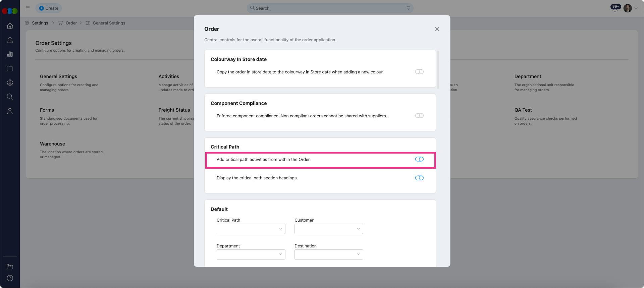The width and height of the screenshot is (644, 288).
Task: Toggle Enforce component compliance switch
Action: click(x=419, y=116)
